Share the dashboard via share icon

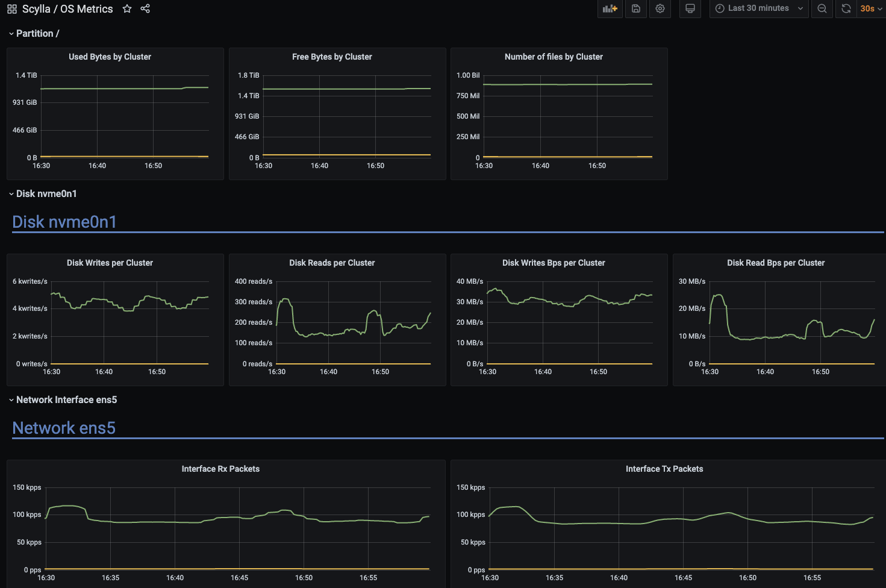[x=145, y=8]
